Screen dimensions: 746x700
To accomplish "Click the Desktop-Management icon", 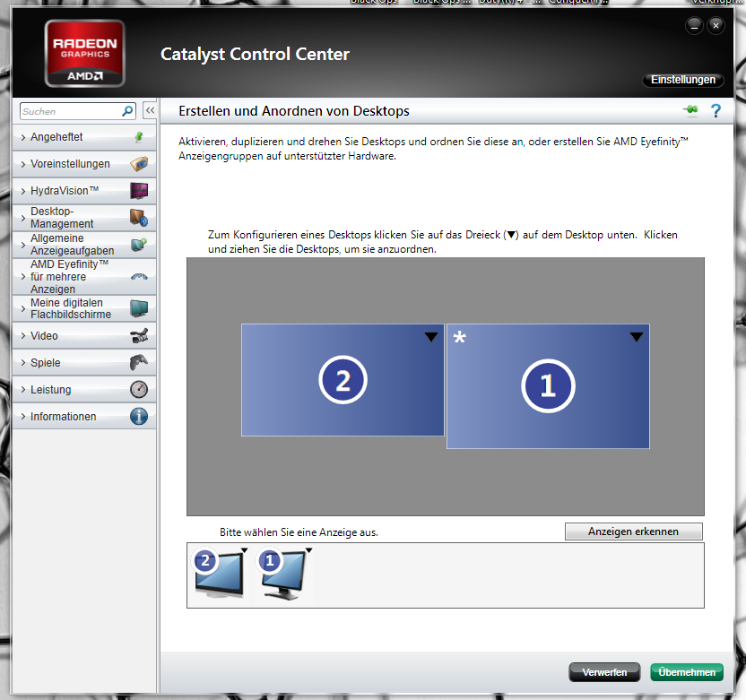I will pos(139,218).
